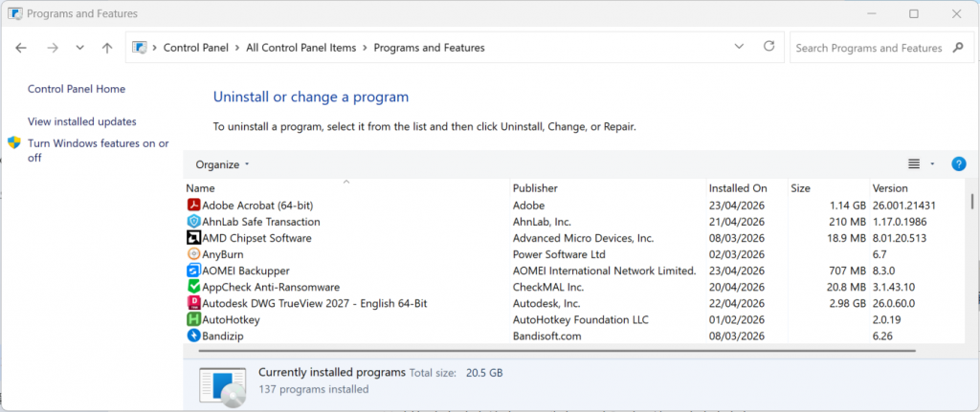Screen dimensions: 980x412
Task: Select the AOMEI Backupper row
Action: coord(575,271)
